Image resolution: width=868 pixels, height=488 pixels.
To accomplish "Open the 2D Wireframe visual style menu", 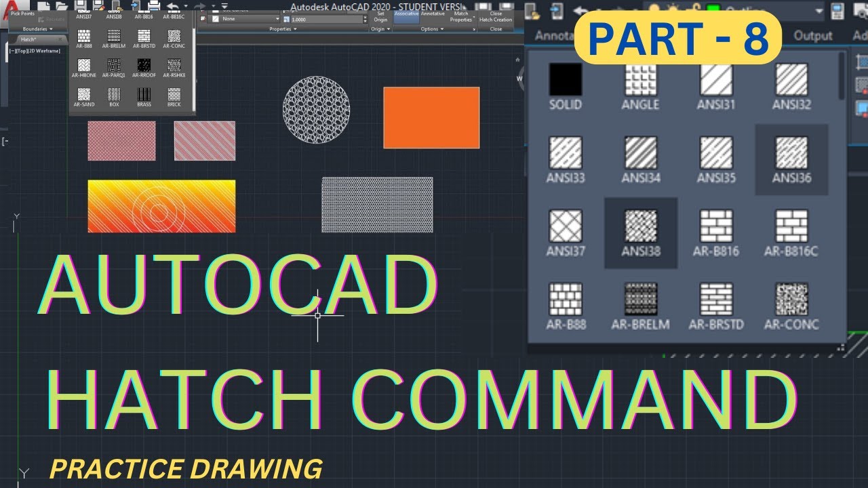I will coord(44,51).
